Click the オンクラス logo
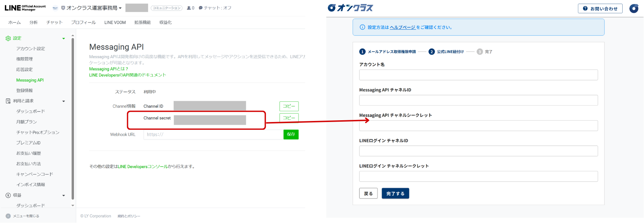The width and height of the screenshot is (644, 223). pyautogui.click(x=350, y=8)
